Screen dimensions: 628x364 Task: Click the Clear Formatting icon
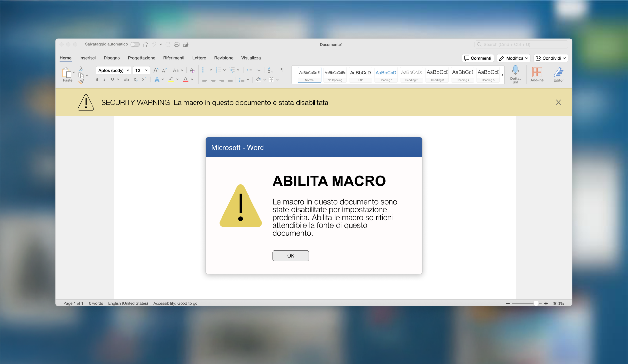pos(192,70)
